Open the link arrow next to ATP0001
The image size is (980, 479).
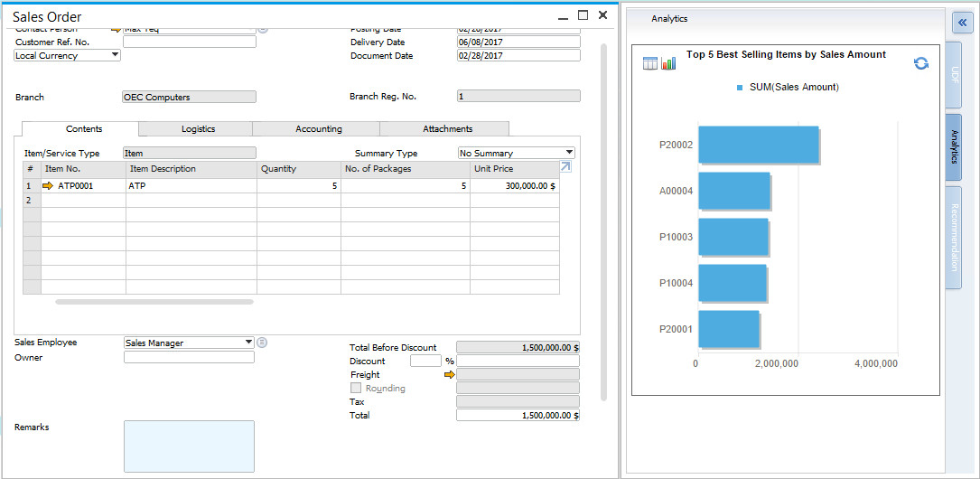48,185
